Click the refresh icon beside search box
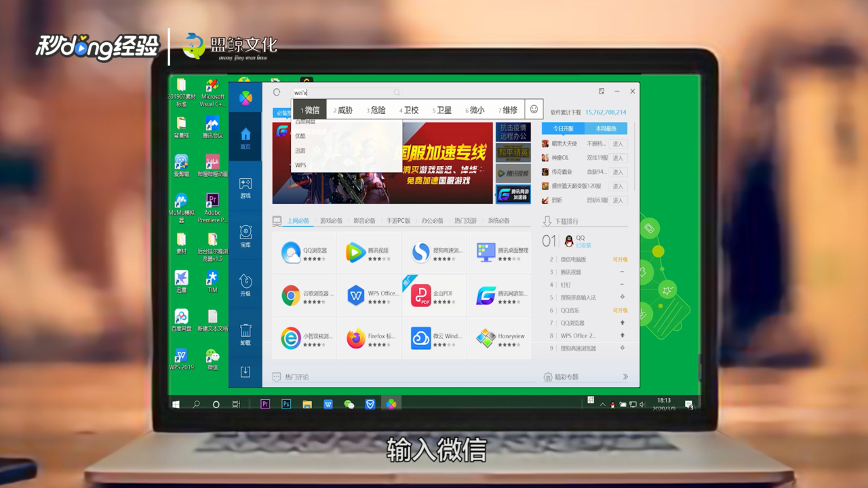Screen dimensions: 868x488 277,92
